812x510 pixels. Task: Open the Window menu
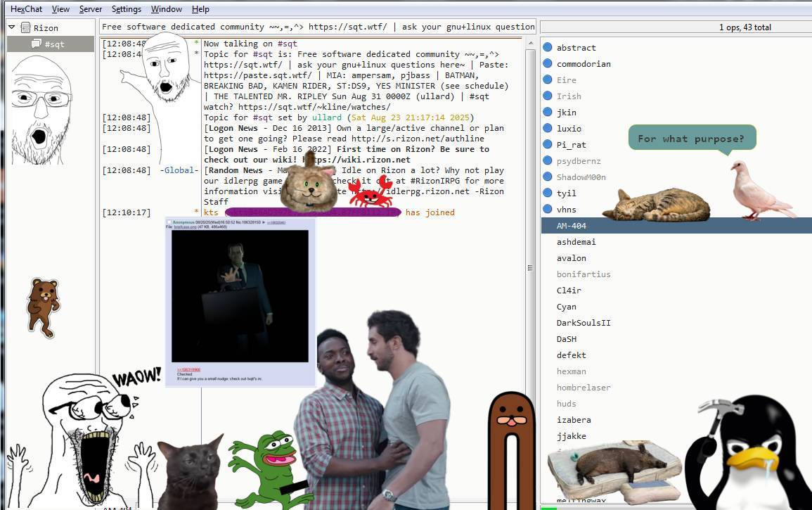[166, 9]
